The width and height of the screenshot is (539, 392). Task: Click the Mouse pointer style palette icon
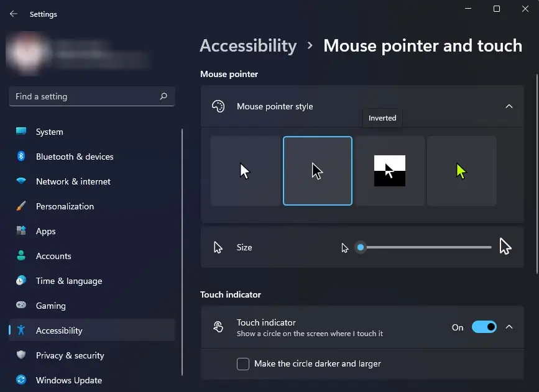(x=219, y=106)
